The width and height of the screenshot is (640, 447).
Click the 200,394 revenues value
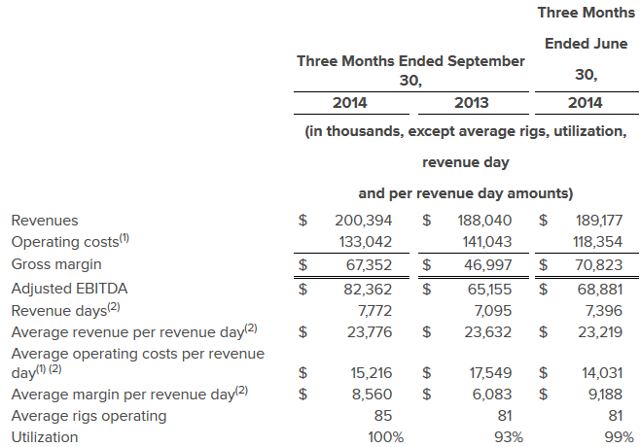tap(363, 220)
